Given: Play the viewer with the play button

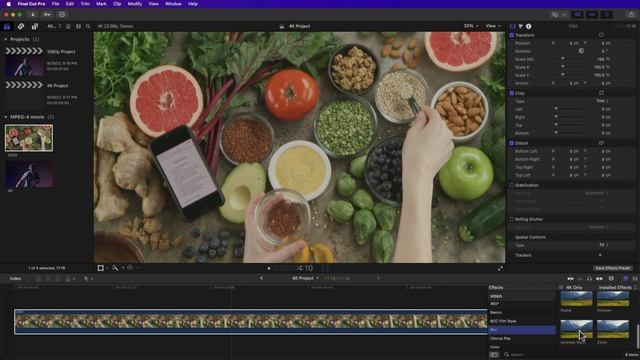Looking at the screenshot, I should pos(269,268).
